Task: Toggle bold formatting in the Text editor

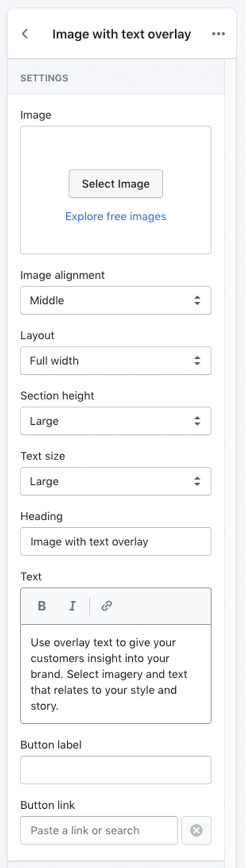Action: [42, 606]
